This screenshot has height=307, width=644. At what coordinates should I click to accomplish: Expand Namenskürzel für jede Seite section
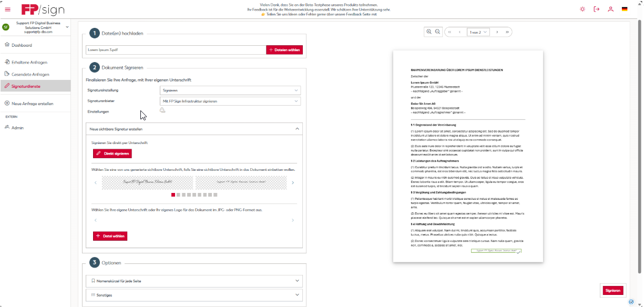(x=194, y=281)
